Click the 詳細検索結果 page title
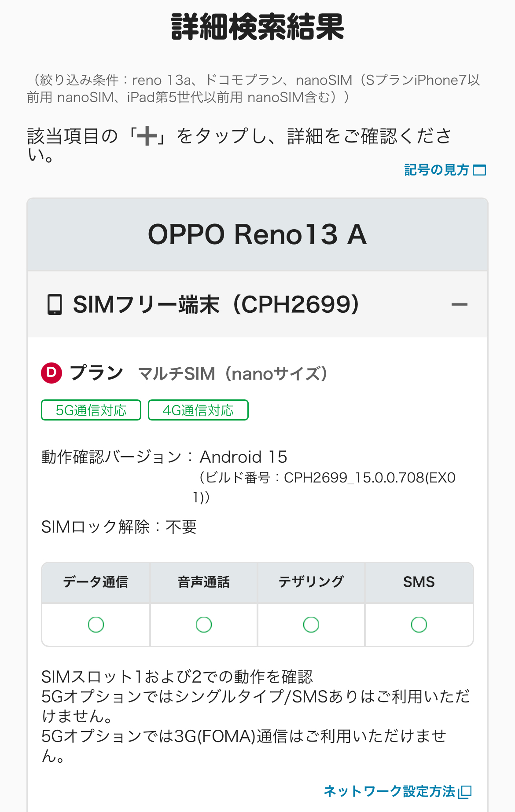Screen dimensions: 515x812 click(x=257, y=27)
